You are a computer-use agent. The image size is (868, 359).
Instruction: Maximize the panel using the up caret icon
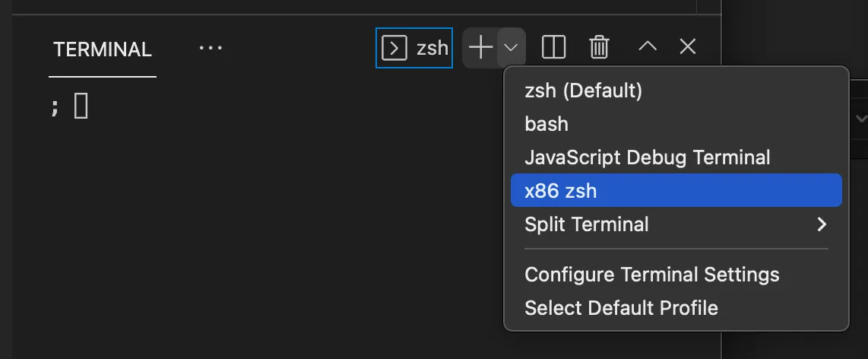647,47
